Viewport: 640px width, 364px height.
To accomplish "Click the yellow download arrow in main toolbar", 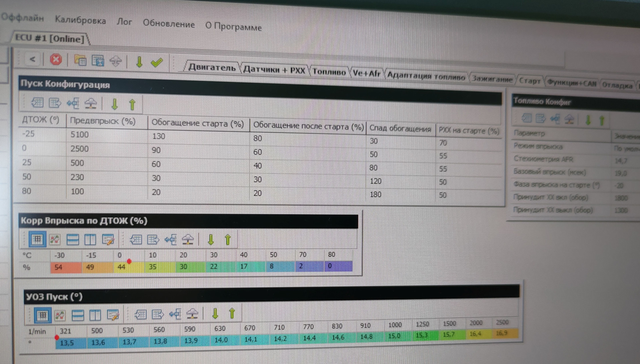I will point(139,62).
